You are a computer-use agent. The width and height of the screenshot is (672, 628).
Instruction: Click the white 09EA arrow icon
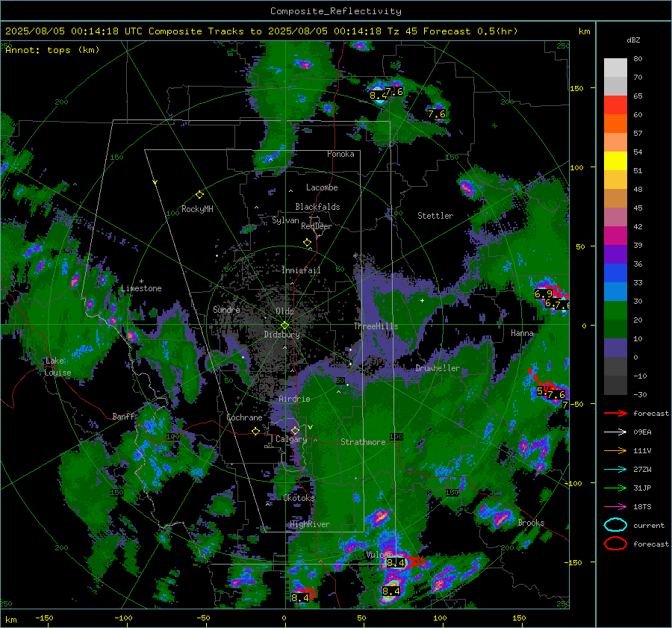point(615,432)
